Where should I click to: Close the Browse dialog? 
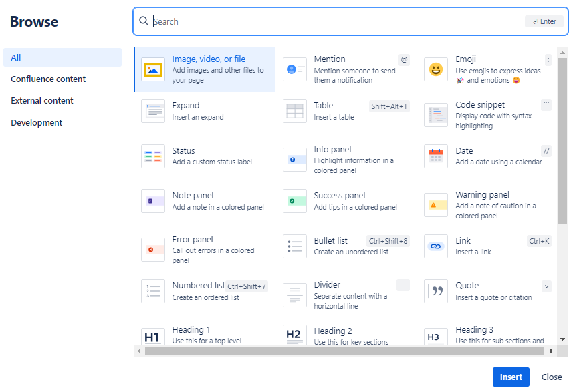[x=552, y=377]
